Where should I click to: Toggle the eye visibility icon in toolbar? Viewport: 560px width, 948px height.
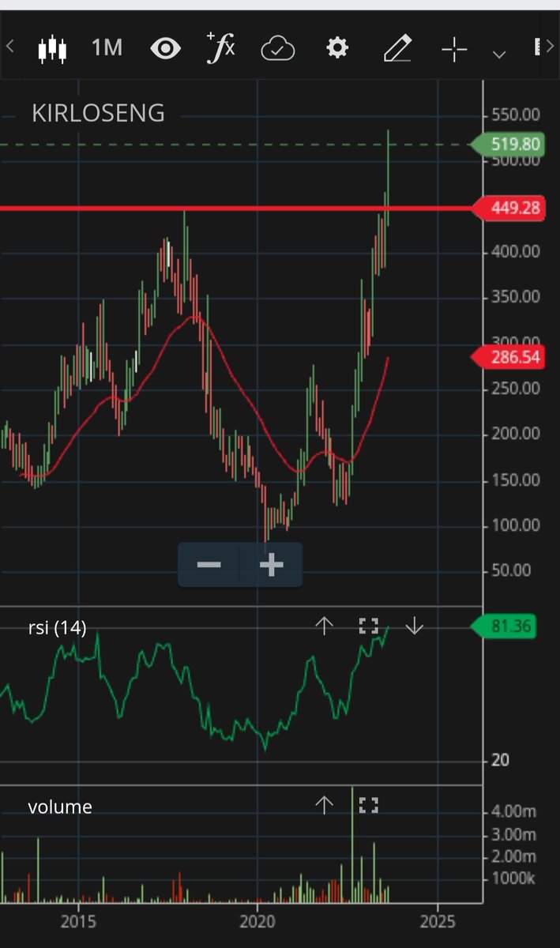click(x=165, y=49)
